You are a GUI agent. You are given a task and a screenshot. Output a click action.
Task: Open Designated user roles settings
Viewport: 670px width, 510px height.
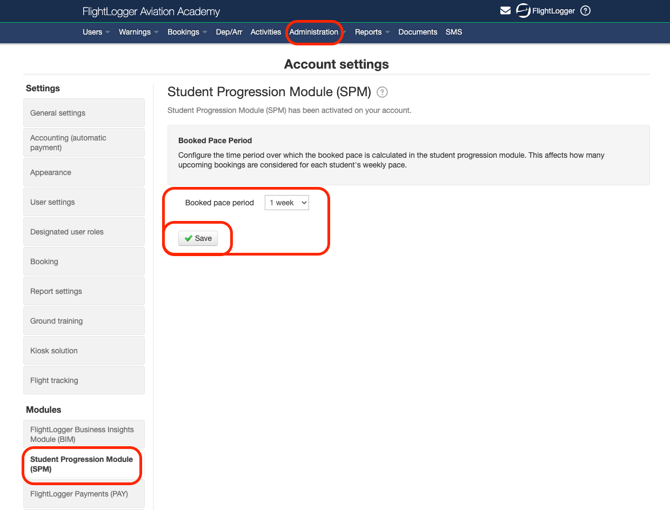pos(84,232)
